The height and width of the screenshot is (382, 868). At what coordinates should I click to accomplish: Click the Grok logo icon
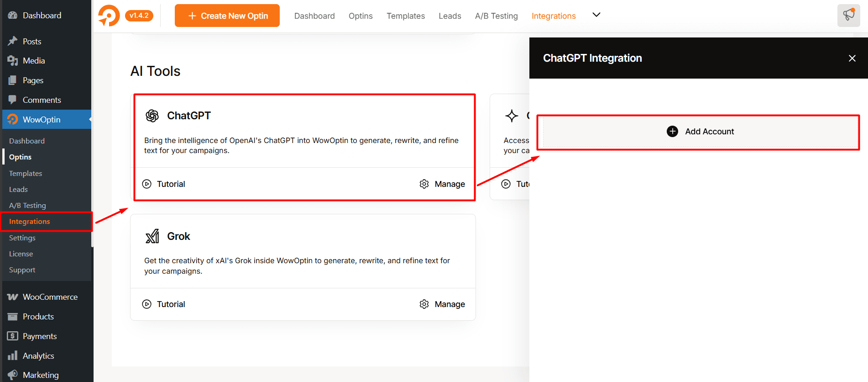tap(152, 236)
